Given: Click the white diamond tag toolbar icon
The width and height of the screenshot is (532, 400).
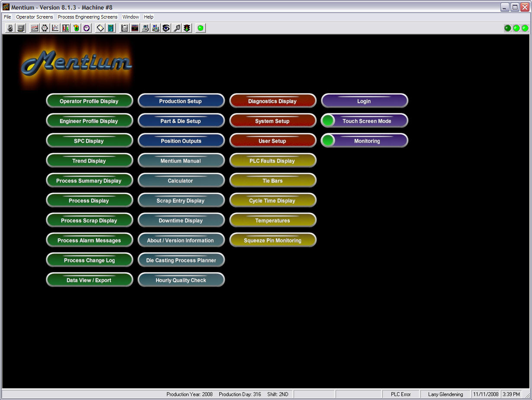Looking at the screenshot, I should point(100,28).
